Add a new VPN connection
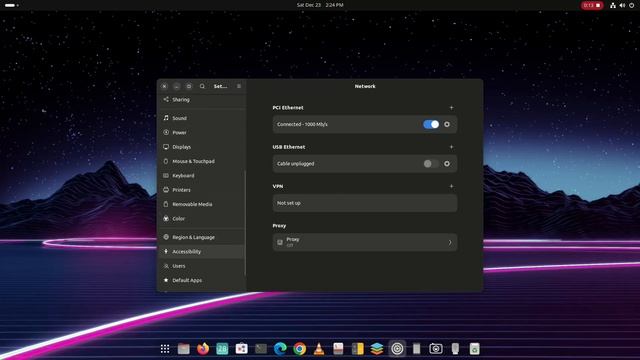This screenshot has width=640, height=360. click(451, 186)
